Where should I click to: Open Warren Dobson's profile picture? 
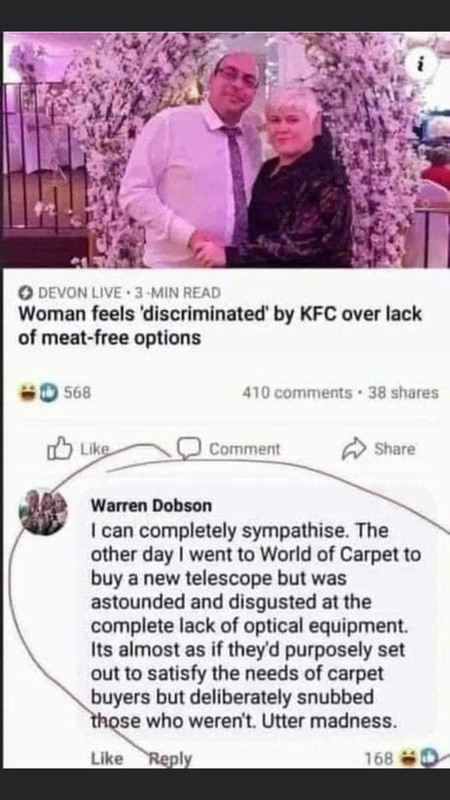coord(44,512)
